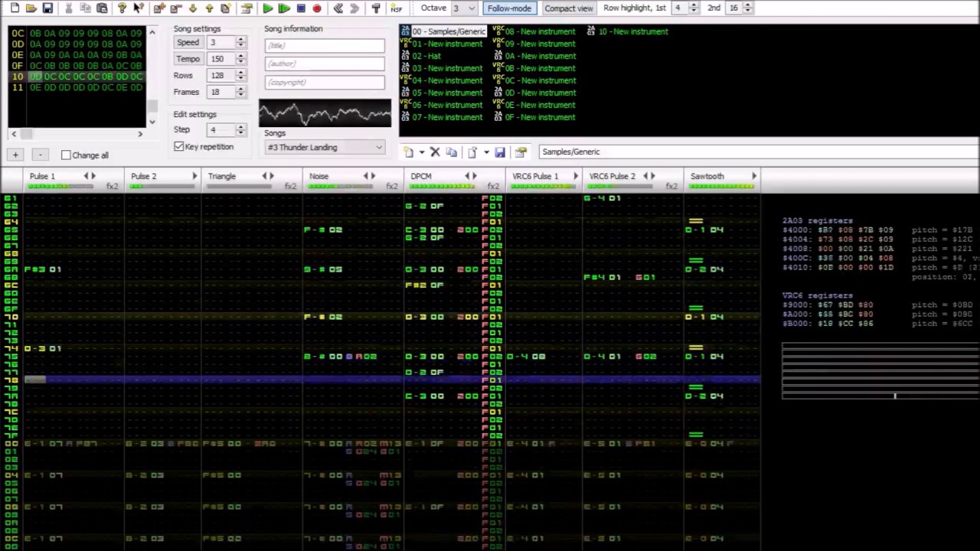Save the module with the floppy disk icon
This screenshot has height=551, width=980.
[47, 8]
